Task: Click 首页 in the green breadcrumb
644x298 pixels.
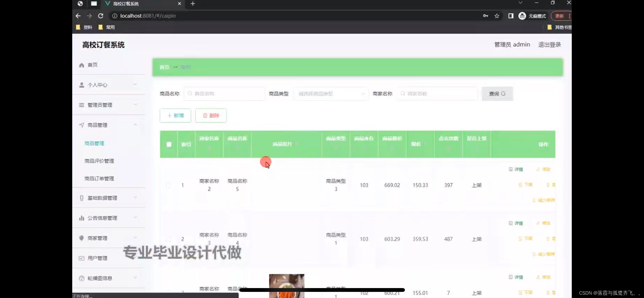Action: pyautogui.click(x=165, y=67)
